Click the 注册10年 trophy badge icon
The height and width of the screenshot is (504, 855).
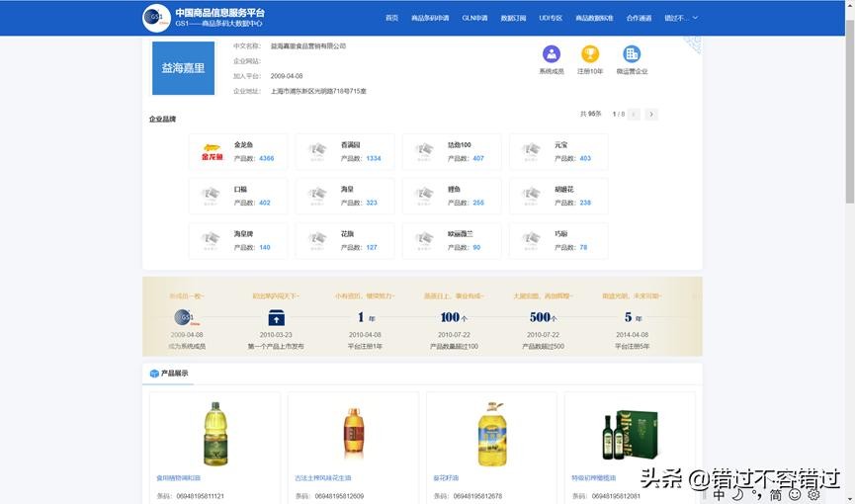[590, 54]
